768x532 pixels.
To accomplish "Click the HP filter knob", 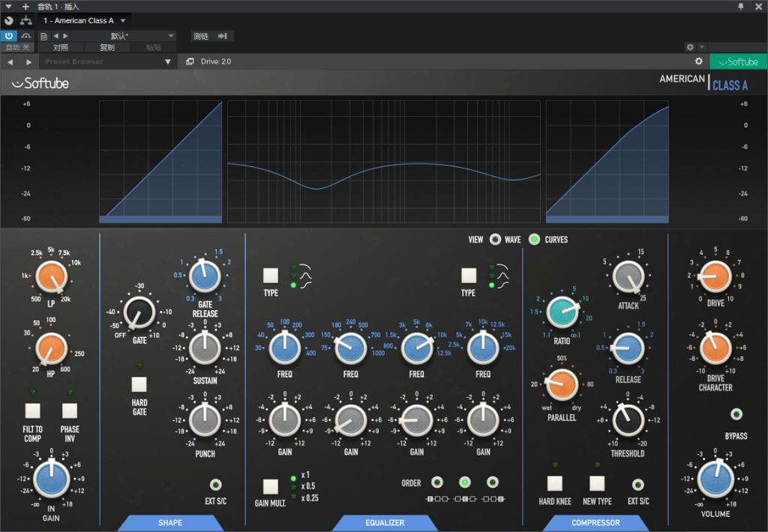I will click(x=51, y=348).
